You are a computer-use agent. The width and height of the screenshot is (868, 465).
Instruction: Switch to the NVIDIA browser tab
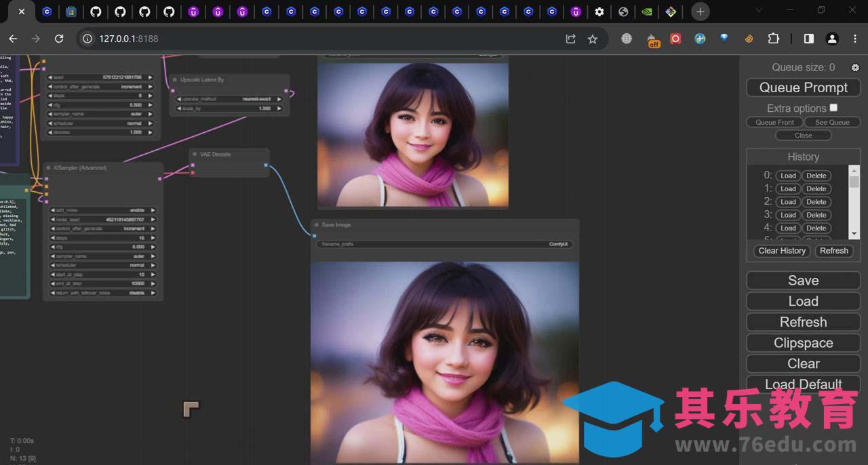tap(647, 12)
